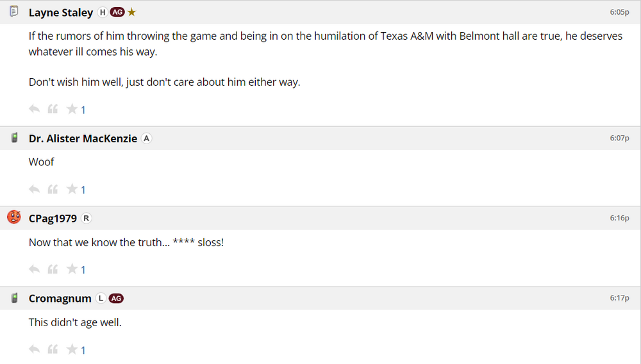Screen dimensions: 641x364
Task: Reply to Dr. Alister MacKenzie's Woof post
Action: point(35,190)
